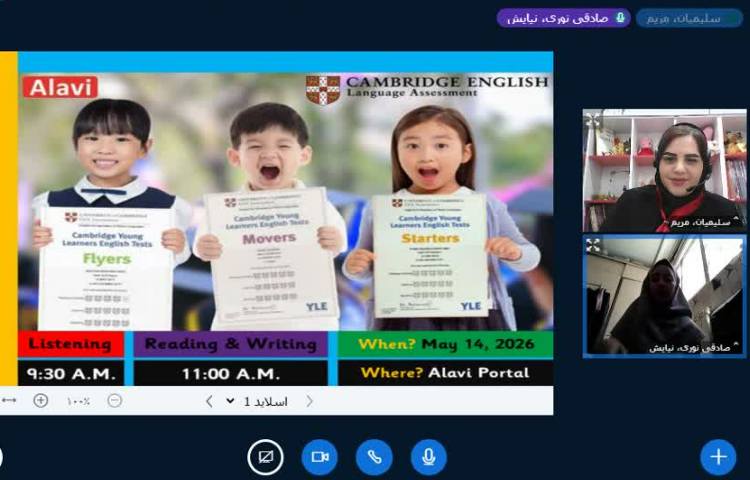Click the fit-to-width arrows icon
This screenshot has width=750, height=480.
click(x=9, y=401)
